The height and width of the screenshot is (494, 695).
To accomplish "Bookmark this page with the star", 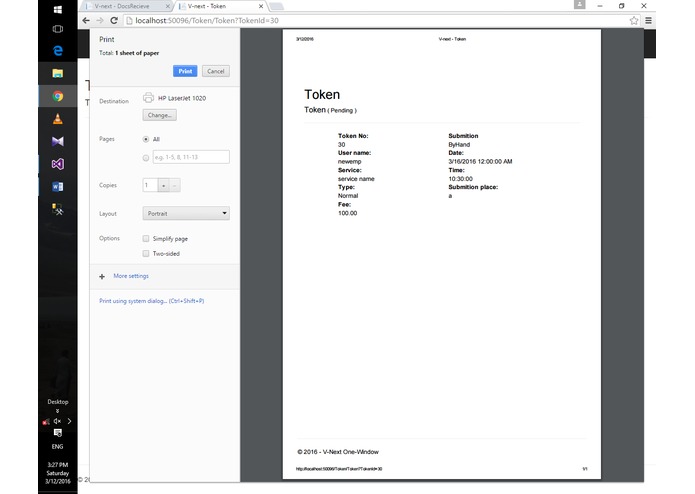I will (634, 20).
